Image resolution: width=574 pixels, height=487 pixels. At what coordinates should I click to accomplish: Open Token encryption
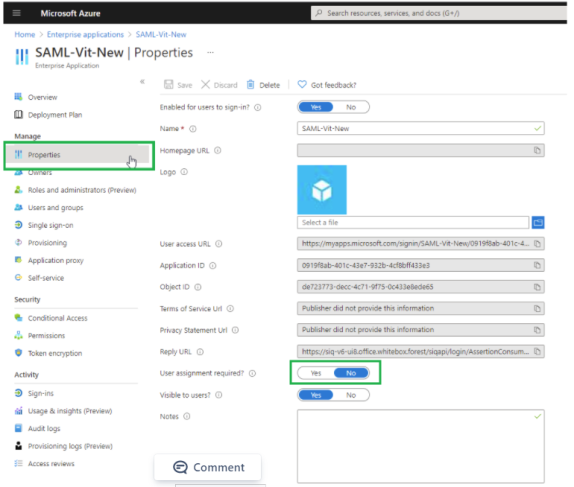(48, 353)
